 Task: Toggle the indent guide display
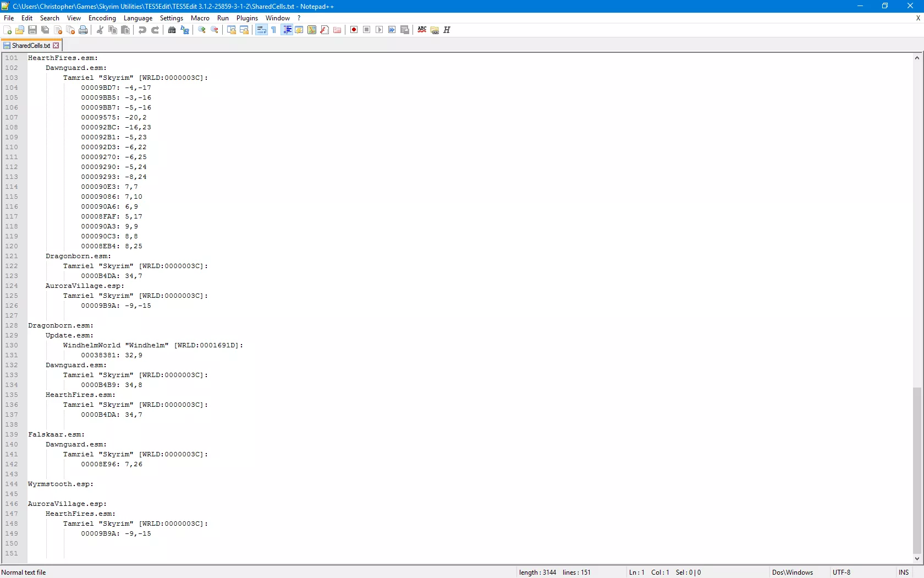(287, 30)
